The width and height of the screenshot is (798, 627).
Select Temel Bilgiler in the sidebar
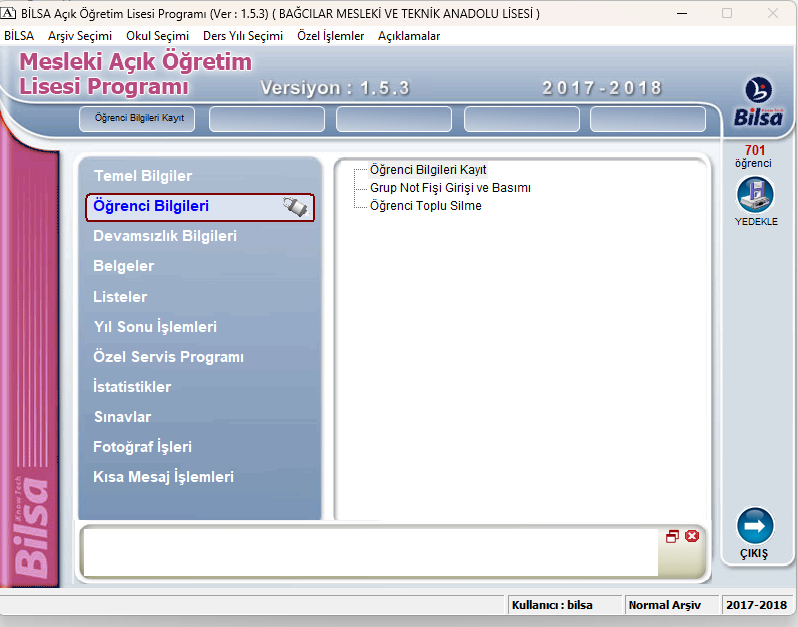[x=143, y=176]
